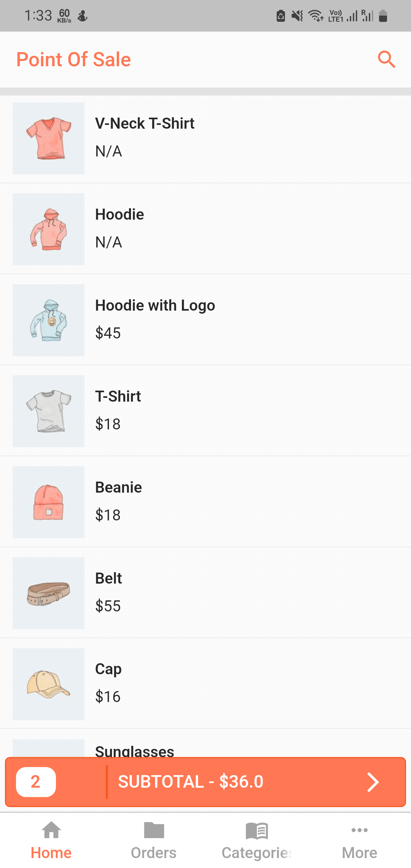Open the Home tab
411x868 pixels.
(51, 840)
